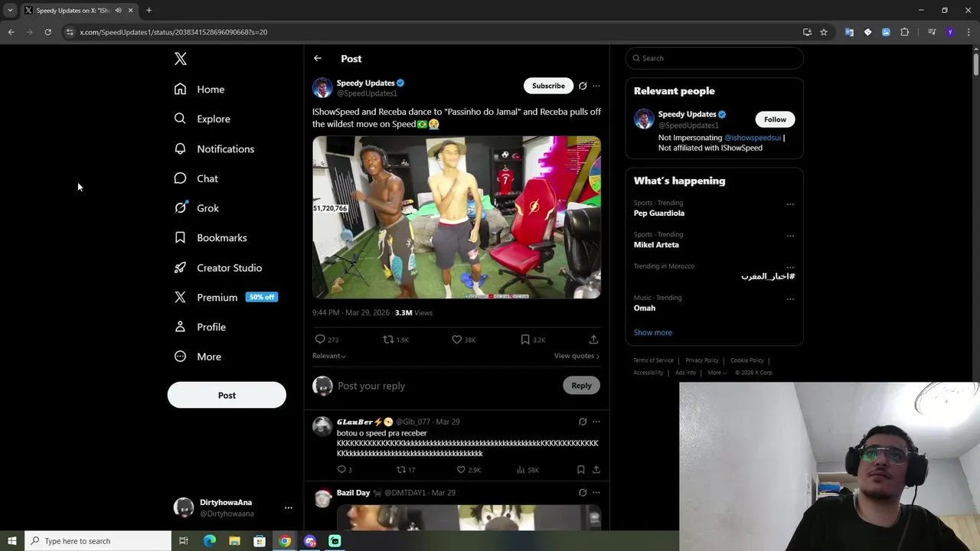Open the Relevant sort dropdown
The width and height of the screenshot is (980, 551).
(x=329, y=356)
